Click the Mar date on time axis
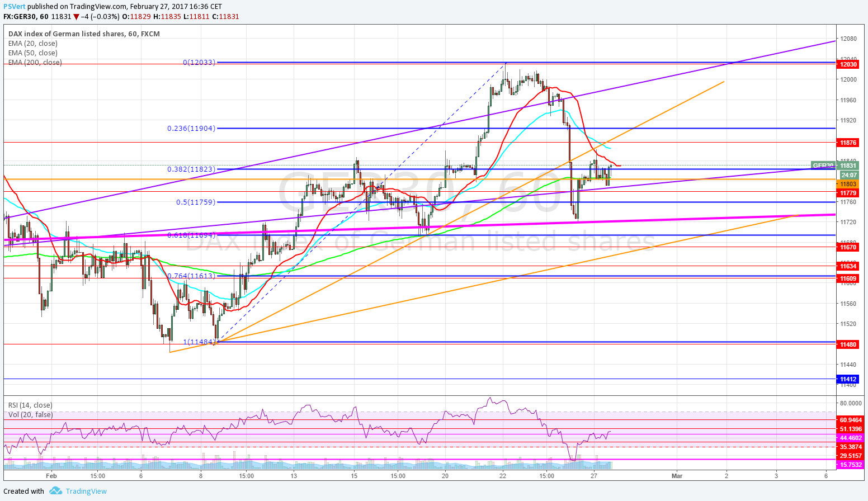This screenshot has width=868, height=501. pyautogui.click(x=677, y=476)
